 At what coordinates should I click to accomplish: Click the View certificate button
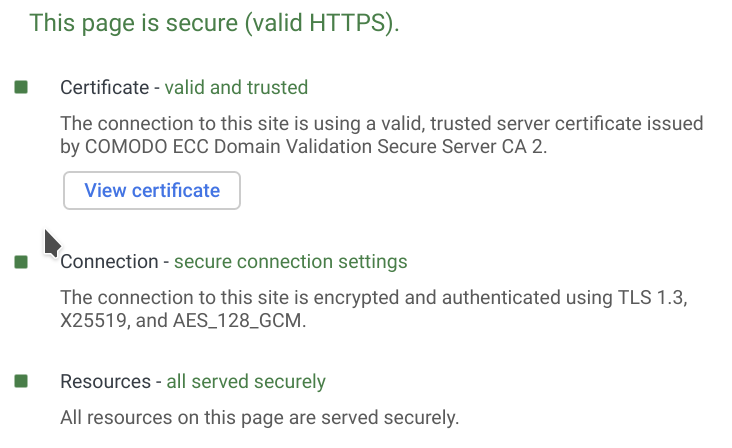click(152, 190)
